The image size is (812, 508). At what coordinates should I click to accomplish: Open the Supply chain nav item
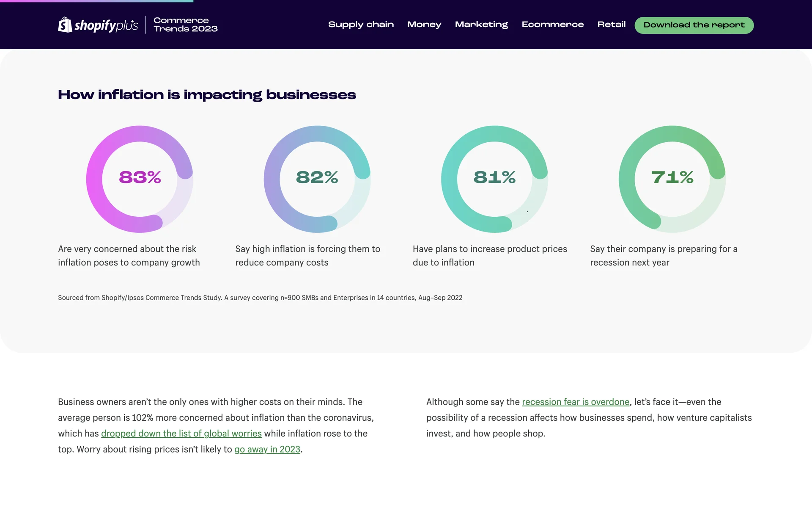(361, 25)
